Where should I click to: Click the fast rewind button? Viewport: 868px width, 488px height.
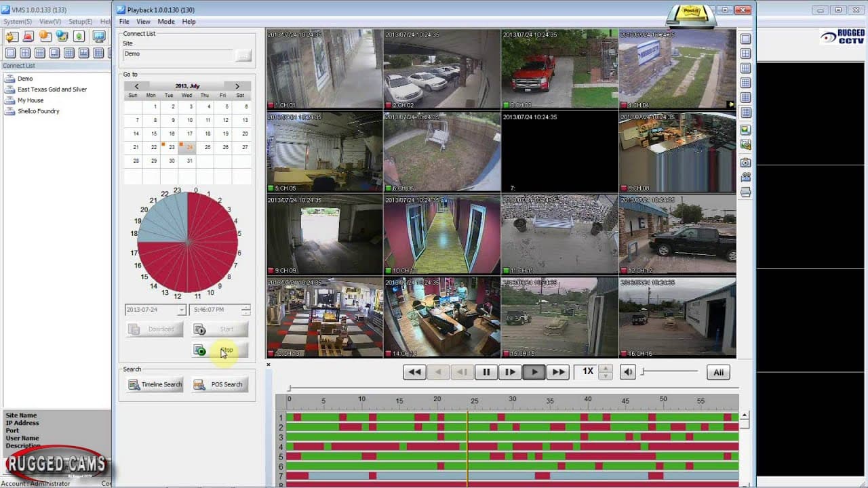click(415, 371)
